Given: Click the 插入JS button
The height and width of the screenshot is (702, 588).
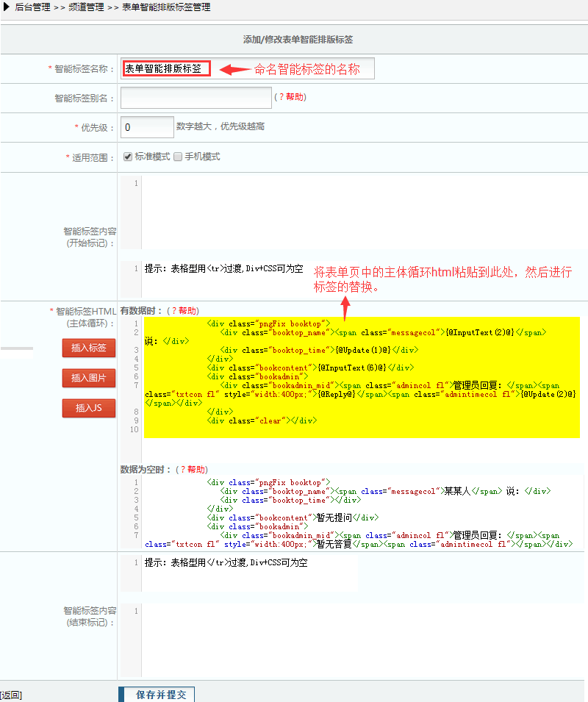Looking at the screenshot, I should pyautogui.click(x=88, y=407).
